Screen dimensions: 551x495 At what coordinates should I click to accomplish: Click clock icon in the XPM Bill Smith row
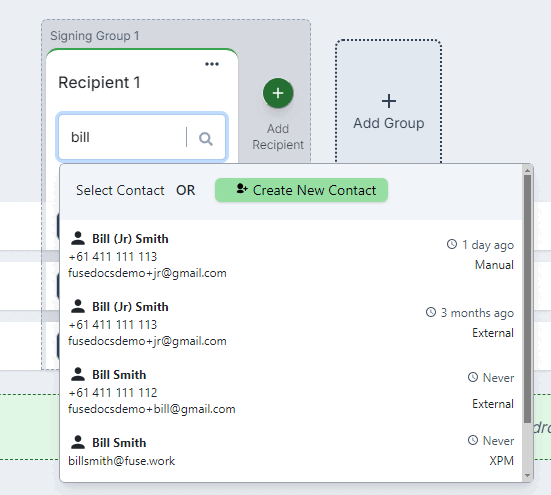tap(473, 440)
